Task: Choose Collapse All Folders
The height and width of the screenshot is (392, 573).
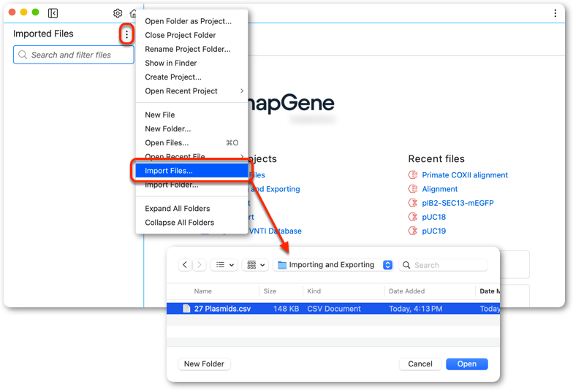Action: pyautogui.click(x=191, y=222)
